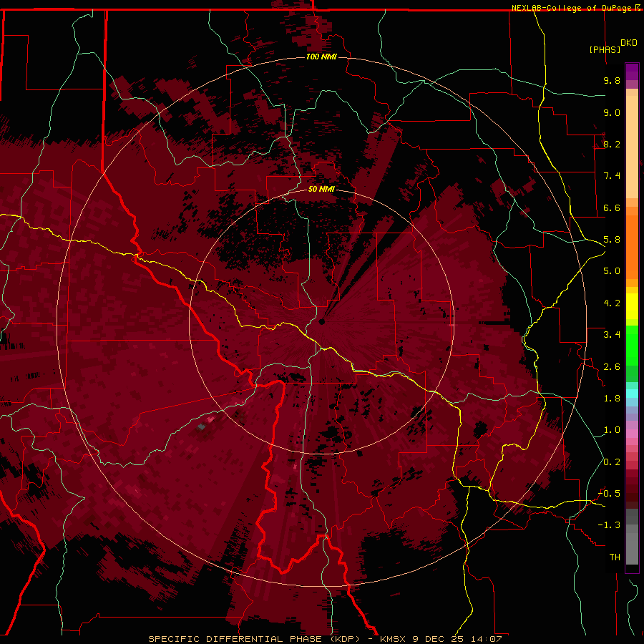The width and height of the screenshot is (644, 644).
Task: Select the 2.6 scale label
Action: point(612,367)
